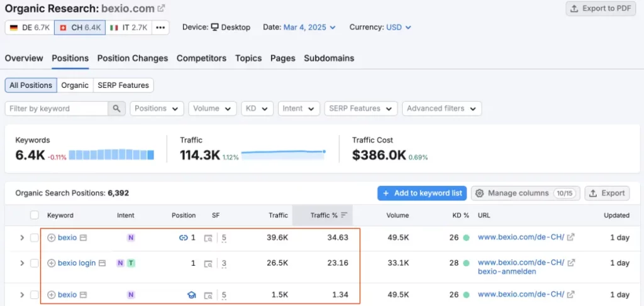Click the Traffic column header
The image size is (644, 306).
[x=279, y=215]
